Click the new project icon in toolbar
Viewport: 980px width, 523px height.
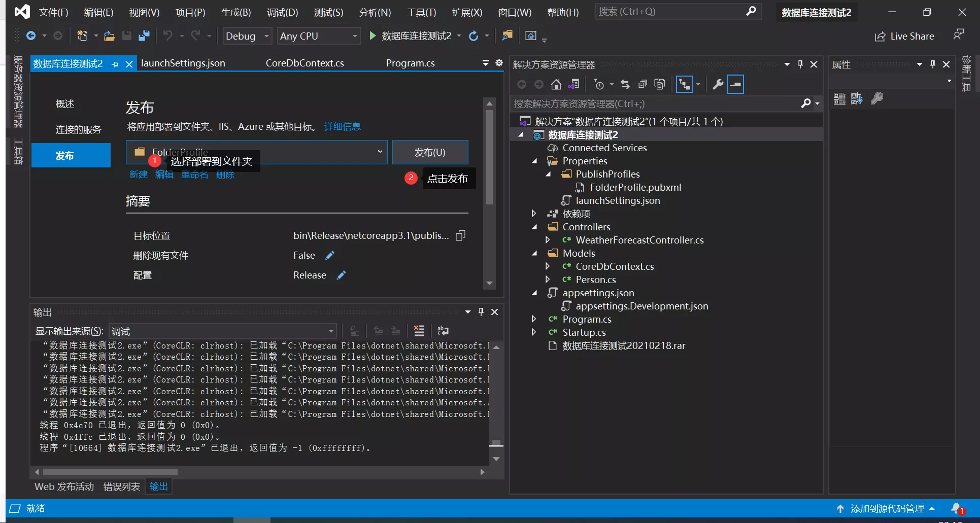coord(82,36)
